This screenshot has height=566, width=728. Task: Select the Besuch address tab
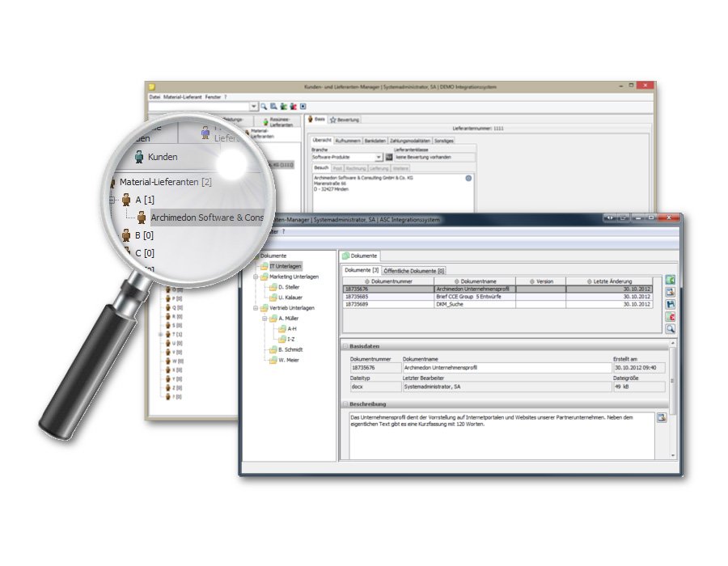pyautogui.click(x=321, y=168)
